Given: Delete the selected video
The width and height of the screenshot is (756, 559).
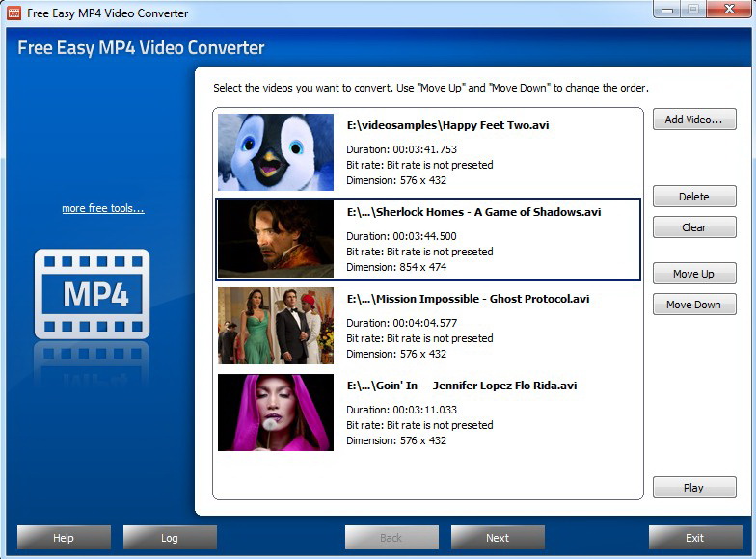Looking at the screenshot, I should pos(694,197).
